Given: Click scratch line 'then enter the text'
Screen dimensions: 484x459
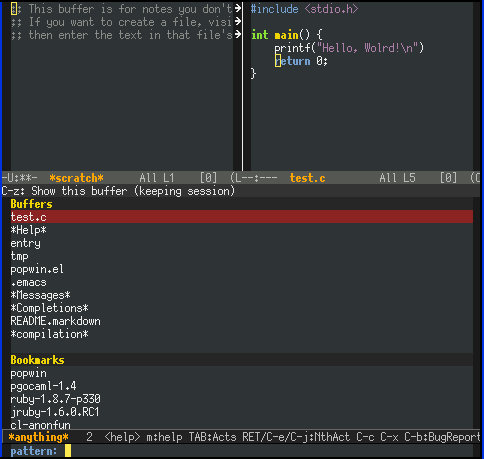Looking at the screenshot, I should pos(121,35).
